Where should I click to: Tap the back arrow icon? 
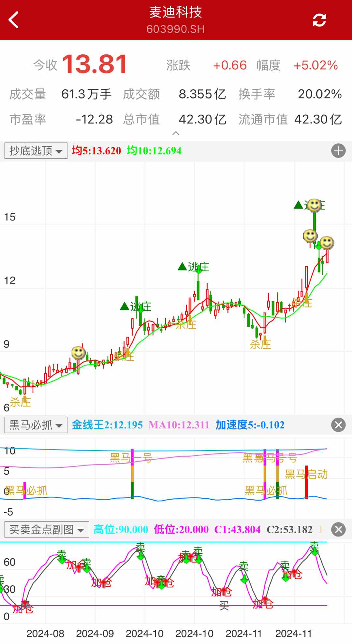coord(14,20)
